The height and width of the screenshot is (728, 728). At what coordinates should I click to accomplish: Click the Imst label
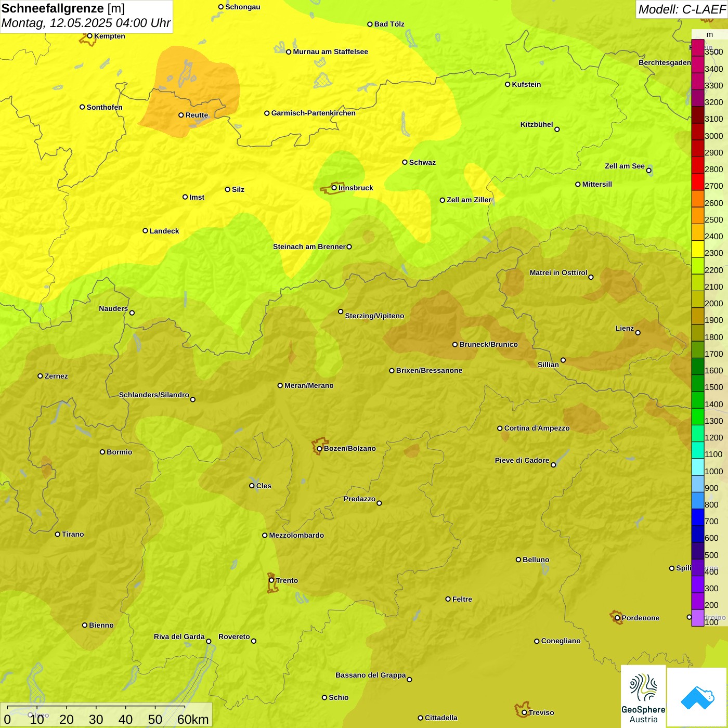197,197
